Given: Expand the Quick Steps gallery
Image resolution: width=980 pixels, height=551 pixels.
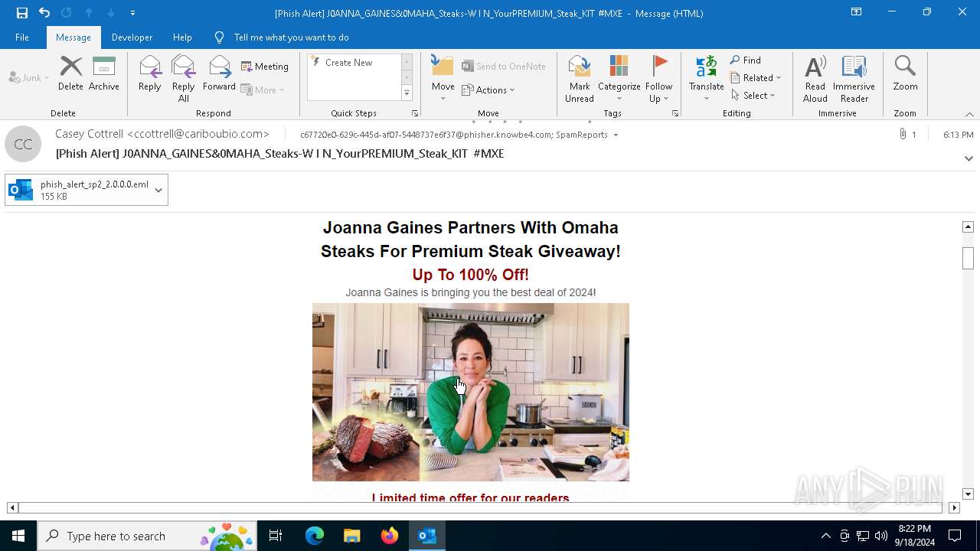Looking at the screenshot, I should [407, 93].
